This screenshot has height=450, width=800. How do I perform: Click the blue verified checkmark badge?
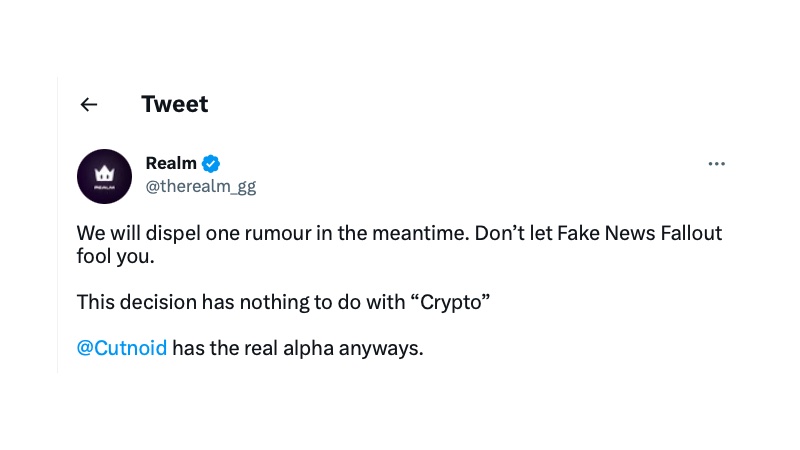coord(211,164)
